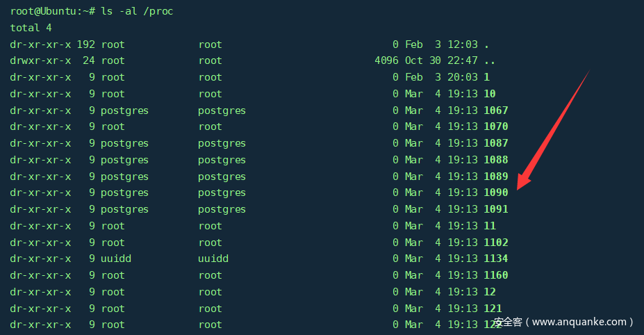
Task: Click the 4096 file size value
Action: tap(386, 60)
